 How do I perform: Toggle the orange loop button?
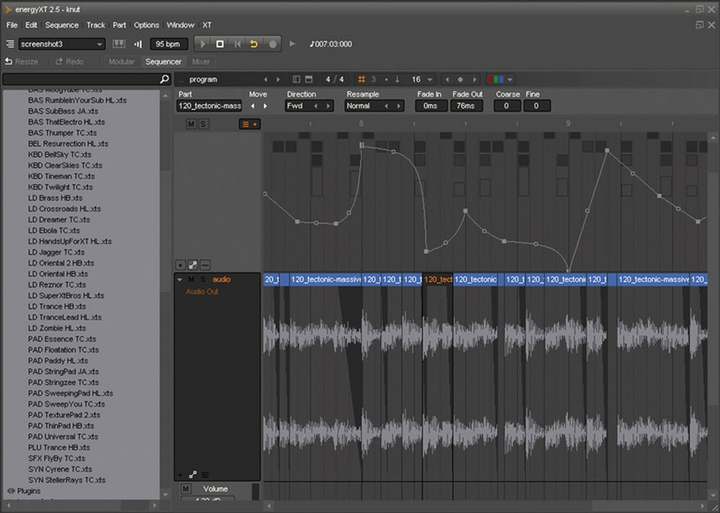pyautogui.click(x=254, y=44)
